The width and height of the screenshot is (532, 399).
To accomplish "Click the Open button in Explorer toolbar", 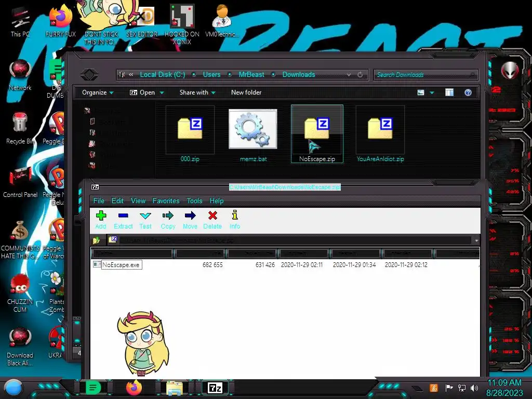I will click(x=142, y=92).
